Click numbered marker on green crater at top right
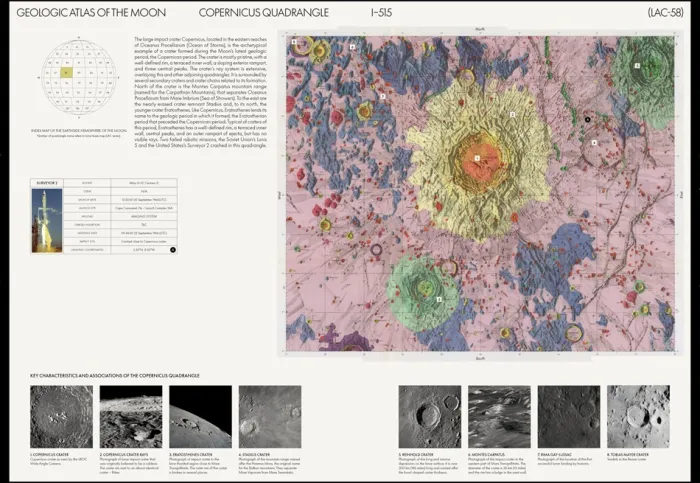Screen dimensions: 700x483 [637, 66]
